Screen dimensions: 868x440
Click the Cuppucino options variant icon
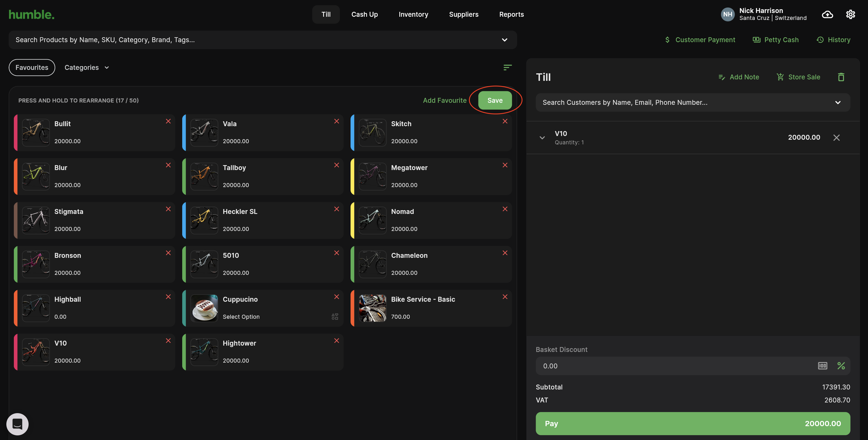tap(335, 316)
